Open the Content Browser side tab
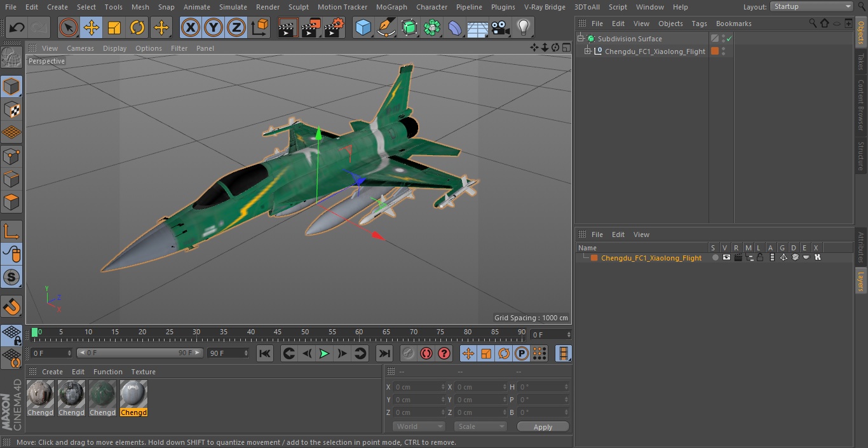The height and width of the screenshot is (448, 868). (861, 105)
